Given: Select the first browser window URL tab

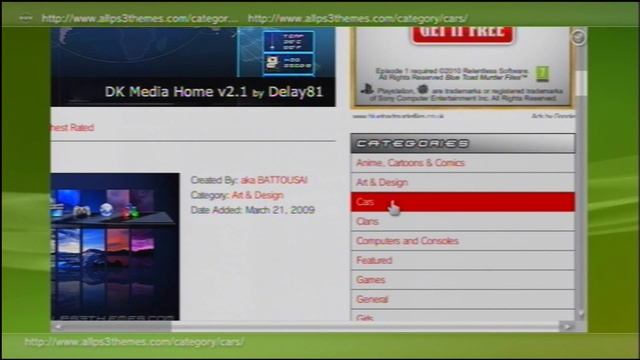Looking at the screenshot, I should click(140, 18).
